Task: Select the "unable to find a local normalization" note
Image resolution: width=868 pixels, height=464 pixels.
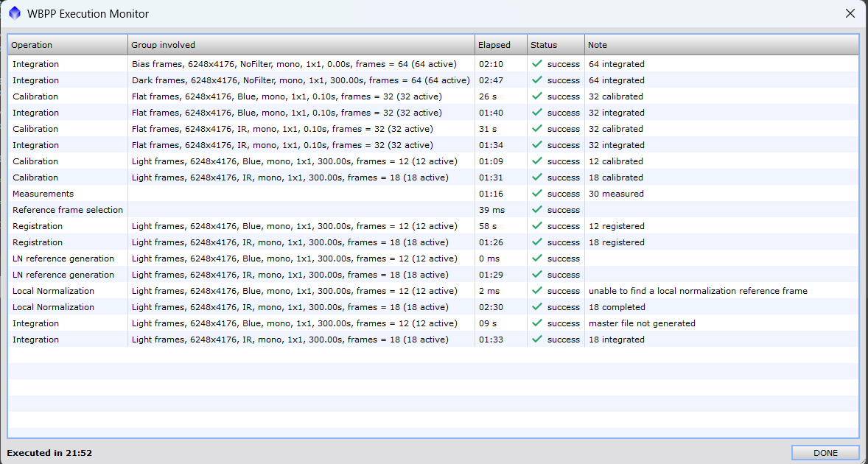Action: [697, 291]
